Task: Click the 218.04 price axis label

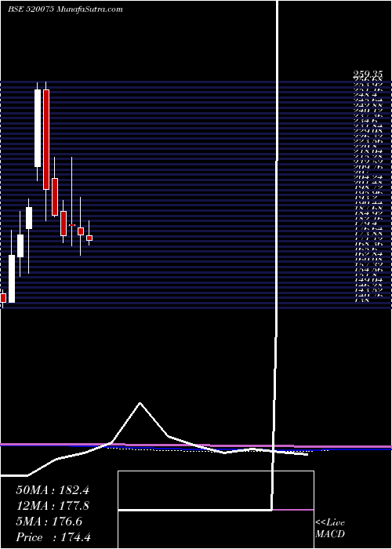Action: click(368, 151)
